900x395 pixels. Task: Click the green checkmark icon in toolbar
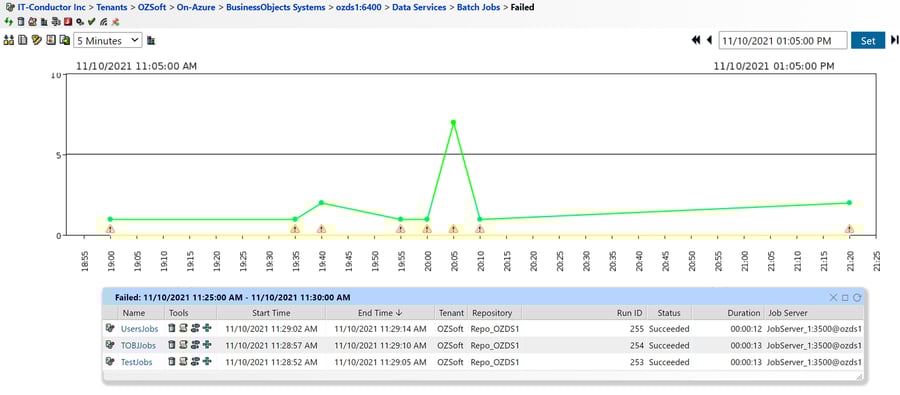(x=91, y=22)
